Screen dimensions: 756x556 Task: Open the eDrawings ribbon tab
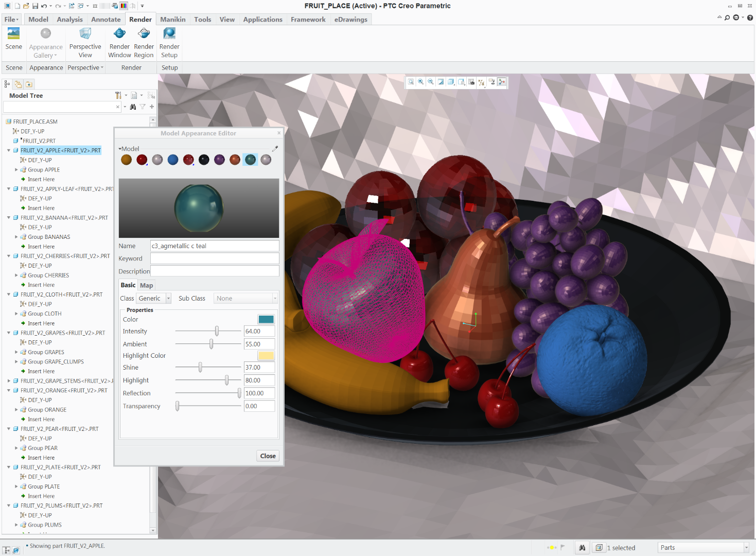pyautogui.click(x=351, y=20)
